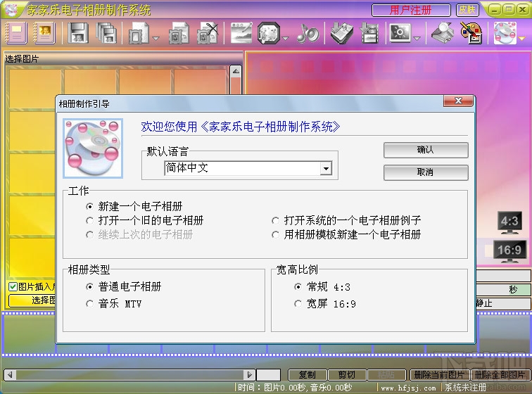Click www.hfjsj.com in status bar
Screen dimensions: 532x394
pyautogui.click(x=408, y=388)
